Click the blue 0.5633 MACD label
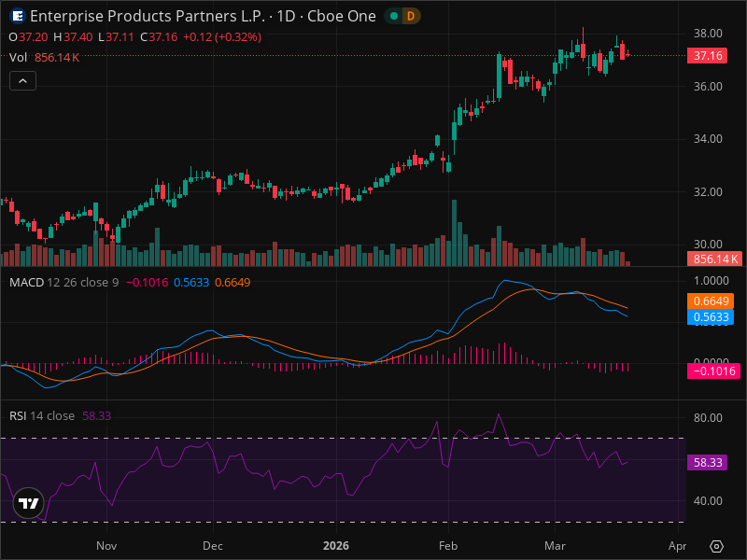 [x=711, y=317]
